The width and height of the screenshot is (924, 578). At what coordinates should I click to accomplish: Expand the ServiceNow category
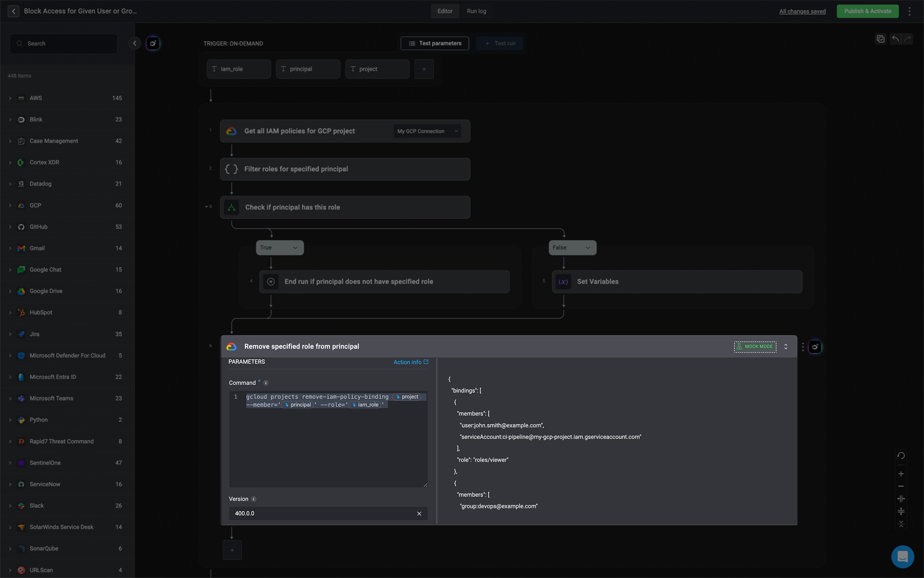[x=10, y=484]
